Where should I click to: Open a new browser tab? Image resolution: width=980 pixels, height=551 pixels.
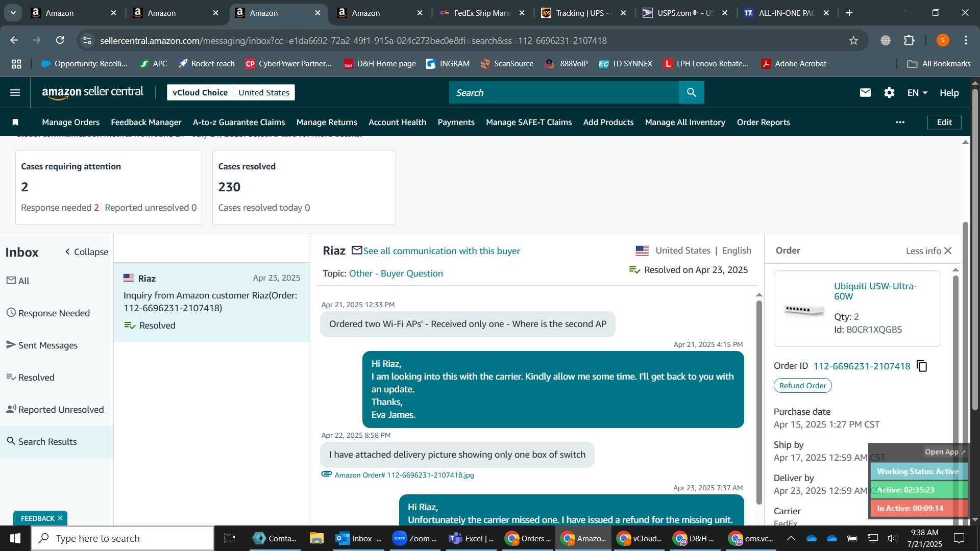849,13
